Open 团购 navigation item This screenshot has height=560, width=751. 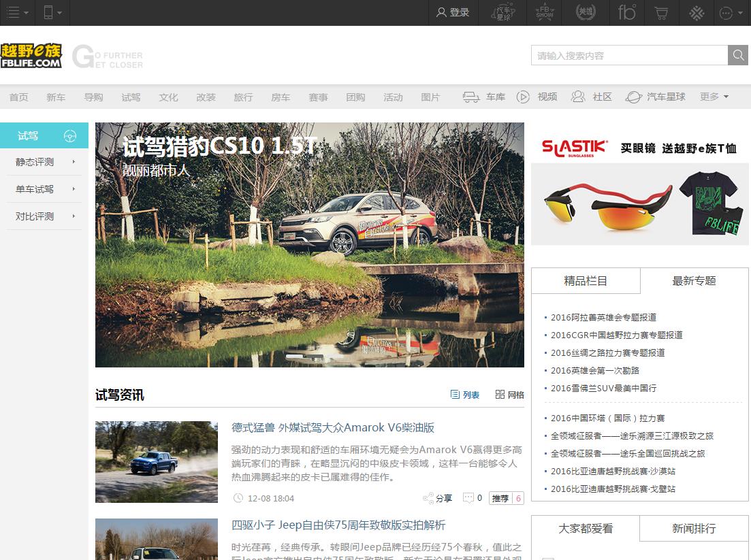pos(355,97)
